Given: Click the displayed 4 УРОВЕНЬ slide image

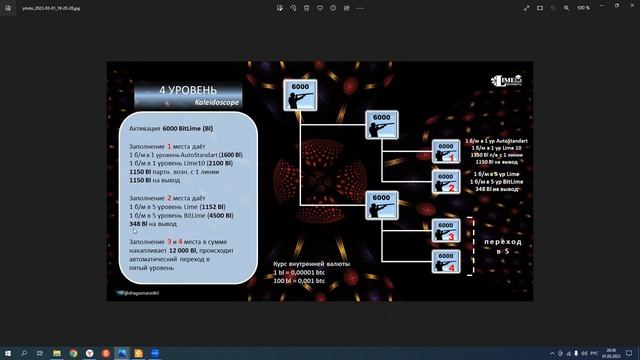Looking at the screenshot, I should (320, 181).
